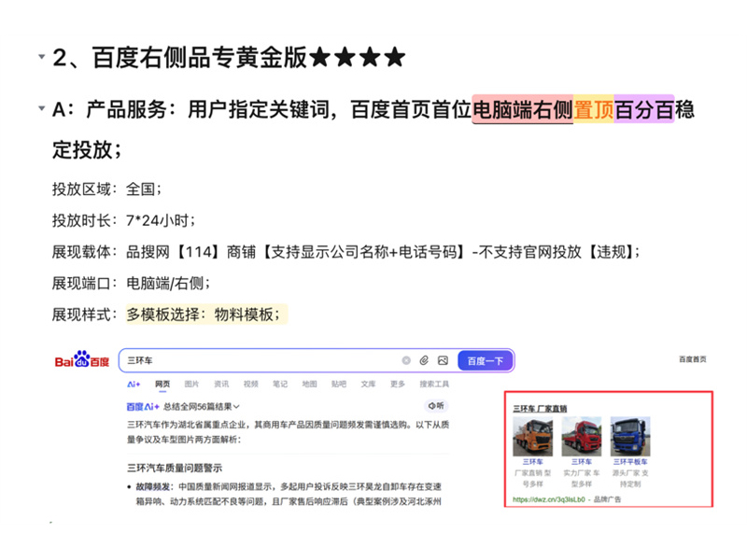Select the 笔记 tab
The width and height of the screenshot is (747, 560).
pyautogui.click(x=280, y=384)
